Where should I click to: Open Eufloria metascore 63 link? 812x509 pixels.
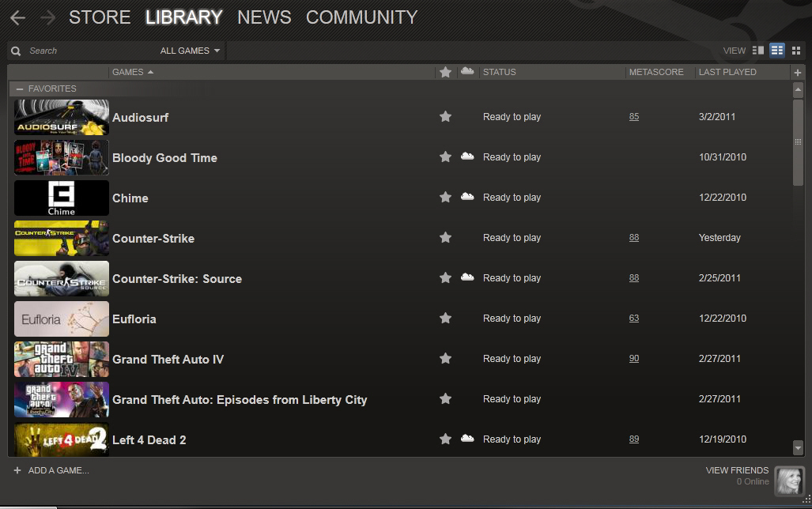coord(634,318)
